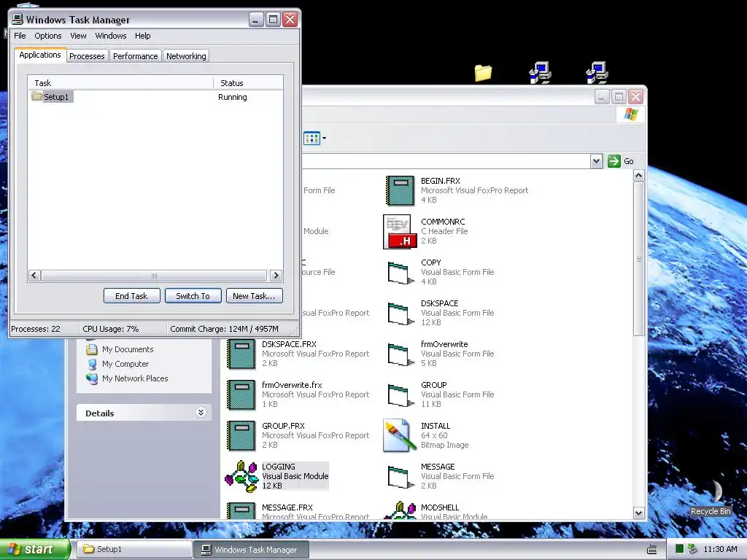
Task: Switch to the Networking tab
Action: tap(186, 55)
